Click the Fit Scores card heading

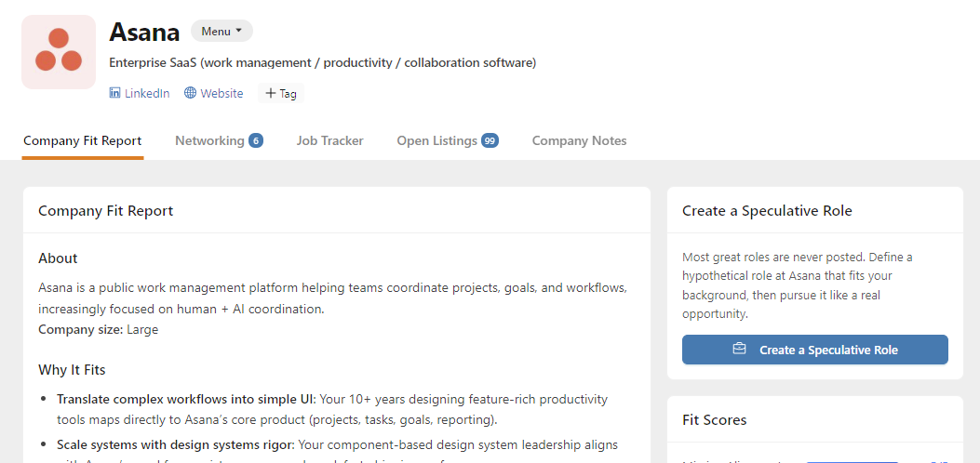point(715,420)
